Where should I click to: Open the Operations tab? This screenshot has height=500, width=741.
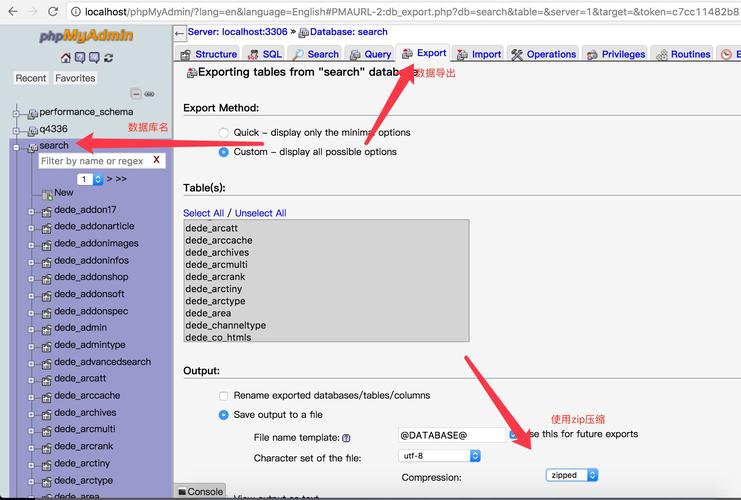(543, 54)
